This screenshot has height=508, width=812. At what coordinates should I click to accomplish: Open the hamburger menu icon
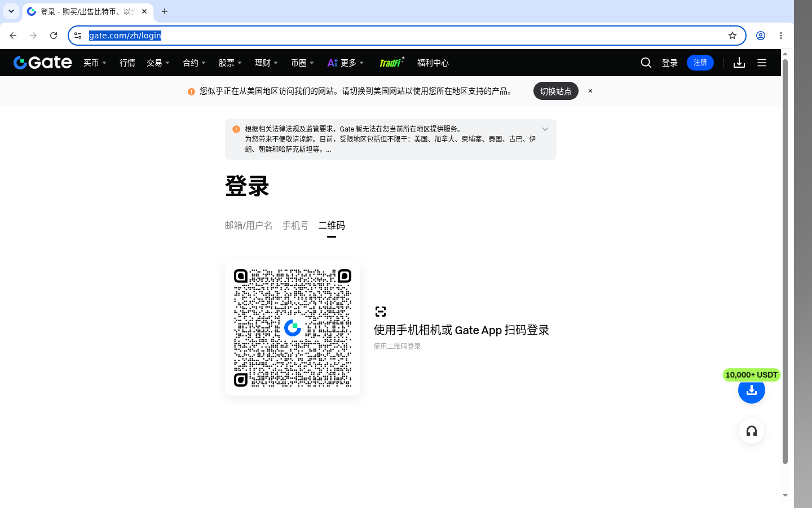pyautogui.click(x=762, y=63)
